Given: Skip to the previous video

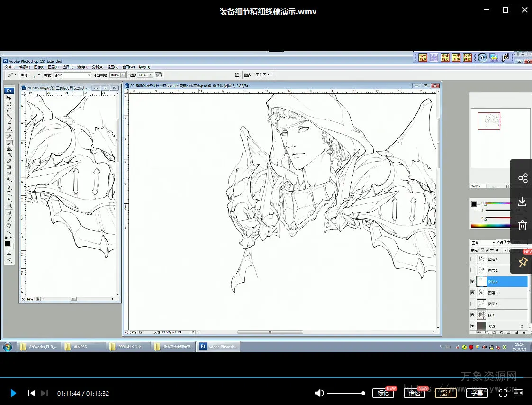Looking at the screenshot, I should click(31, 393).
